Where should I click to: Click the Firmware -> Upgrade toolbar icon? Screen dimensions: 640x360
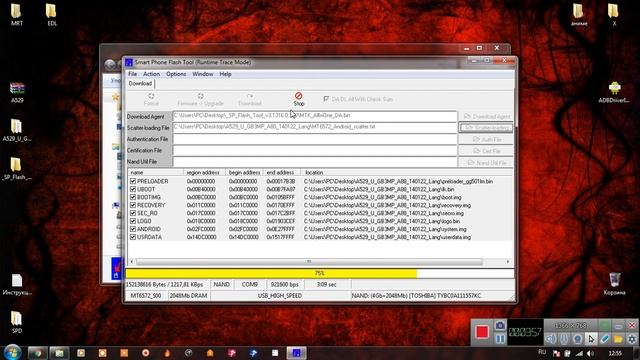[x=200, y=96]
